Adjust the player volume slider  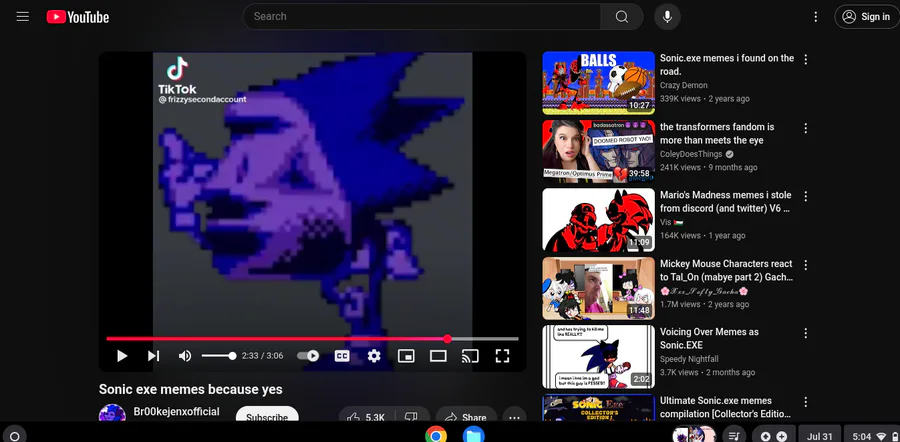pyautogui.click(x=219, y=356)
